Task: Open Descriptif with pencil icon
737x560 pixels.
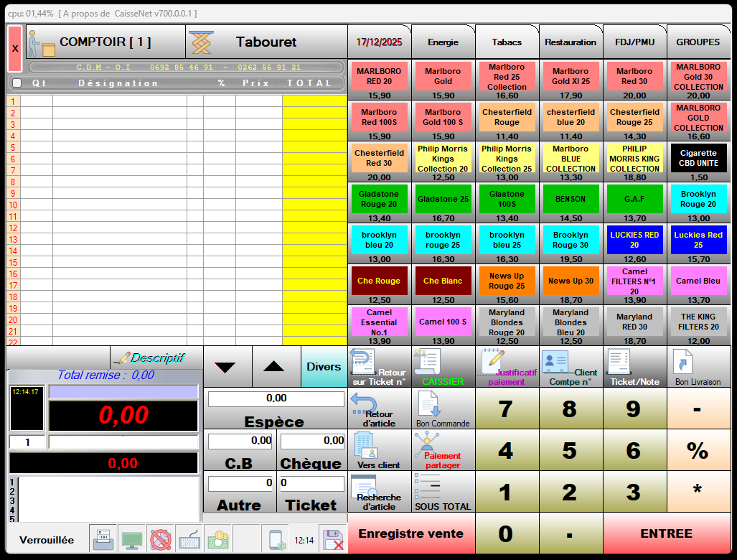Action: (157, 358)
